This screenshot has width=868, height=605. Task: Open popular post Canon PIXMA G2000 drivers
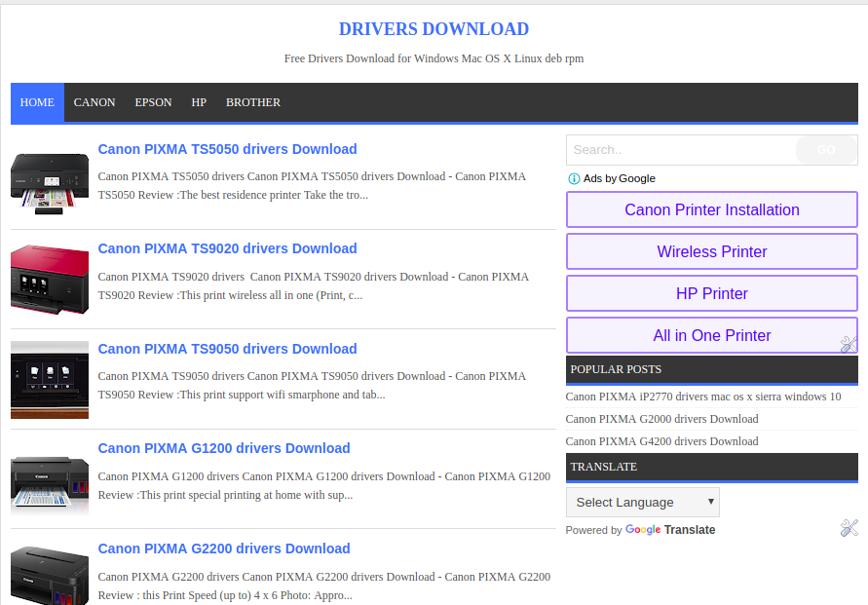click(662, 419)
